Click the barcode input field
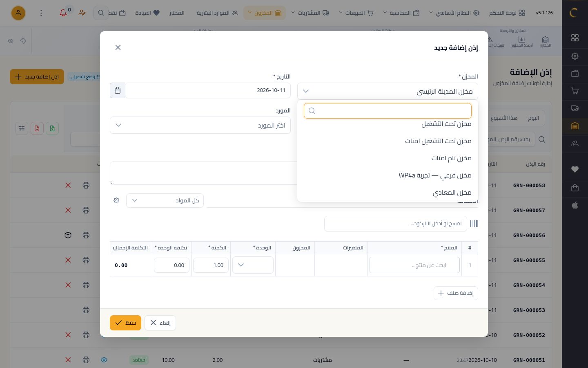 click(x=395, y=224)
